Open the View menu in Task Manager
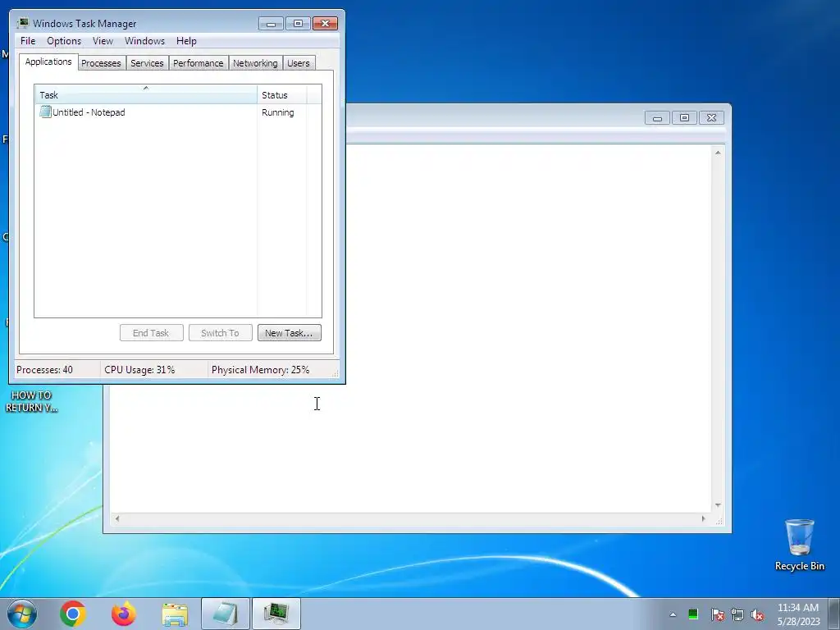The image size is (840, 630). [103, 41]
